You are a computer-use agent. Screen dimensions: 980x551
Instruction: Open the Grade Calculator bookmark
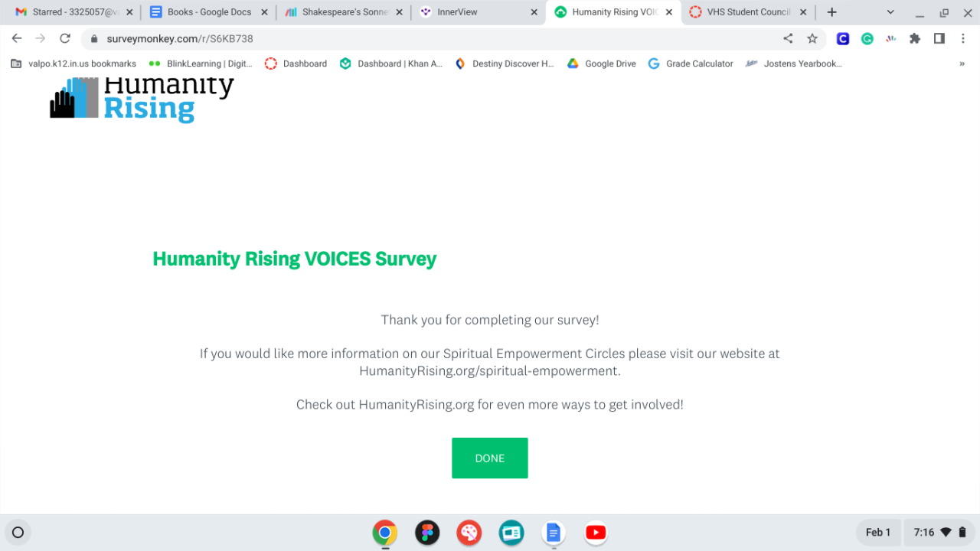(691, 64)
